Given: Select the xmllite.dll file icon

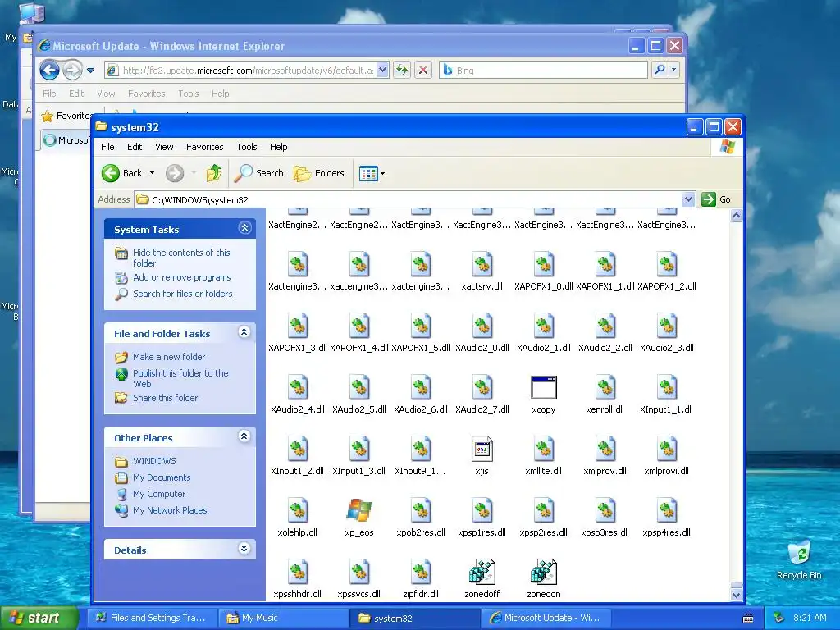Looking at the screenshot, I should click(x=543, y=449).
